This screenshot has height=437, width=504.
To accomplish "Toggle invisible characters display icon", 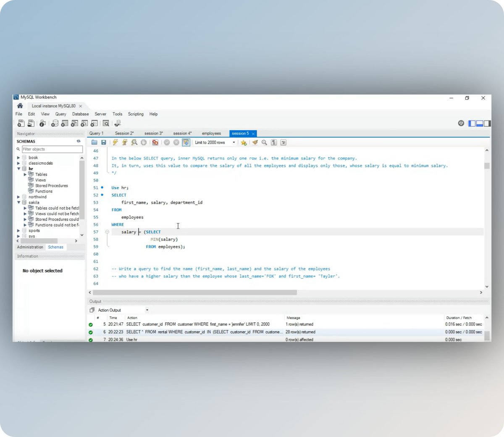I will click(274, 142).
